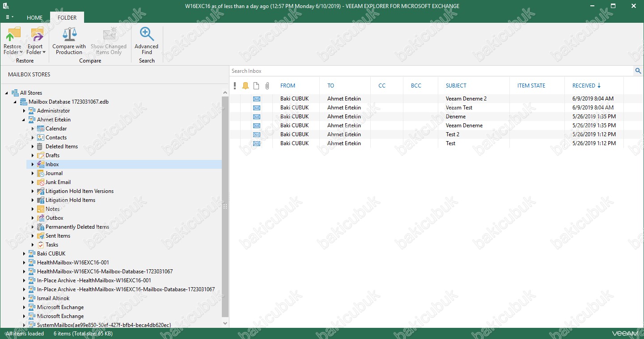
Task: Sort by FROM column header
Action: pos(288,86)
